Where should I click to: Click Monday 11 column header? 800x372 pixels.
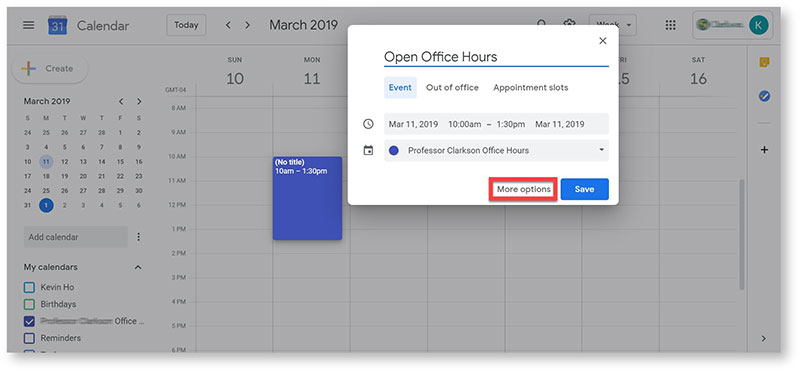(312, 71)
